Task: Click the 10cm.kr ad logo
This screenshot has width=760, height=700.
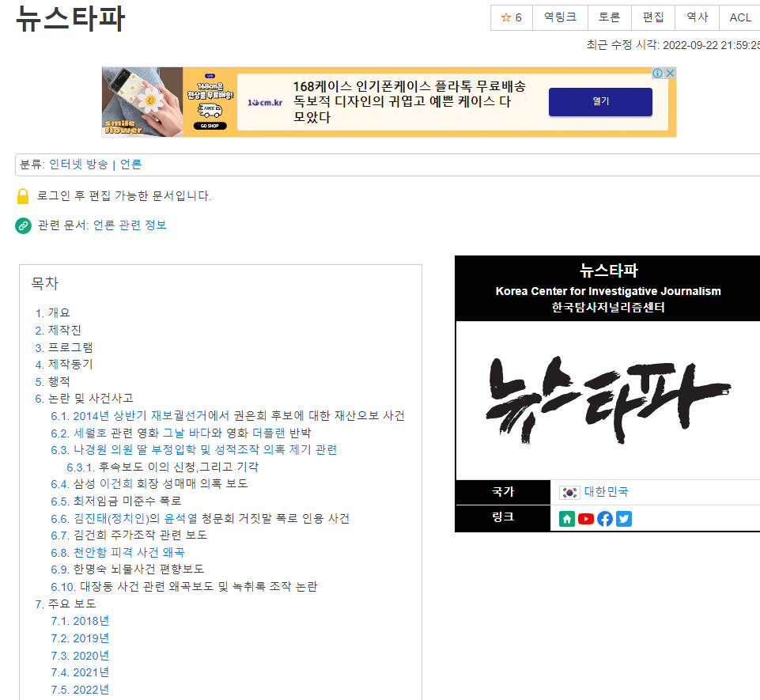Action: click(265, 103)
